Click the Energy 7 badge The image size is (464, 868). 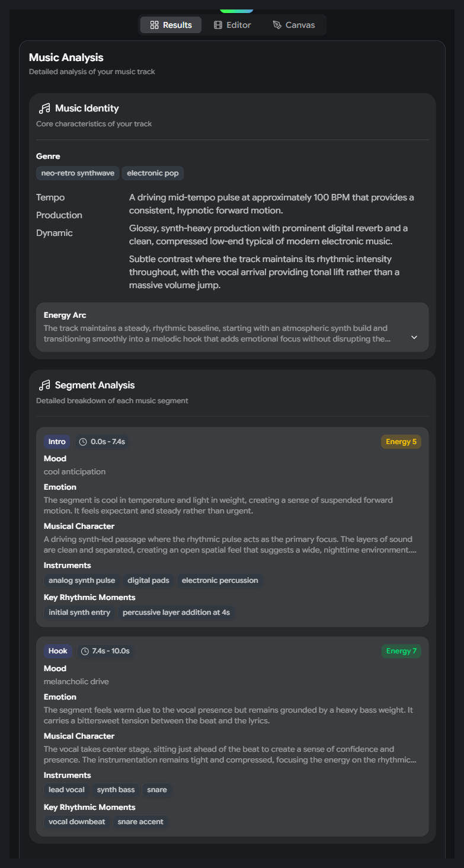pos(401,651)
